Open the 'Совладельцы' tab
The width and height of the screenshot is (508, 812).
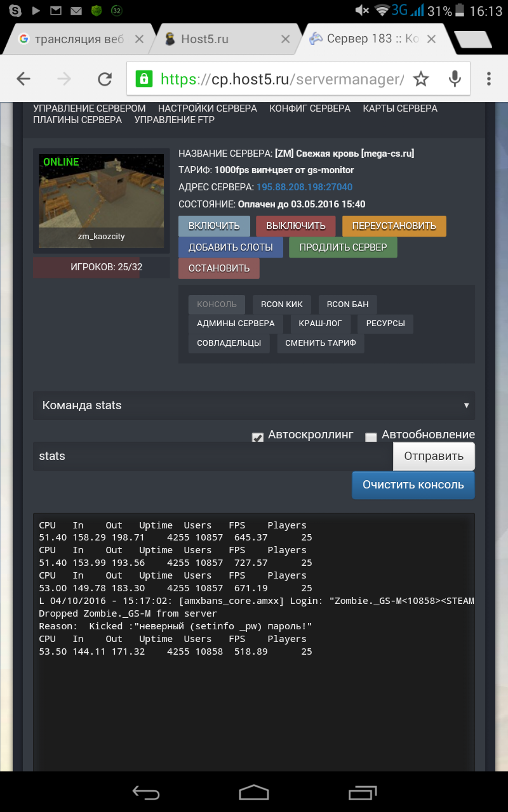229,343
